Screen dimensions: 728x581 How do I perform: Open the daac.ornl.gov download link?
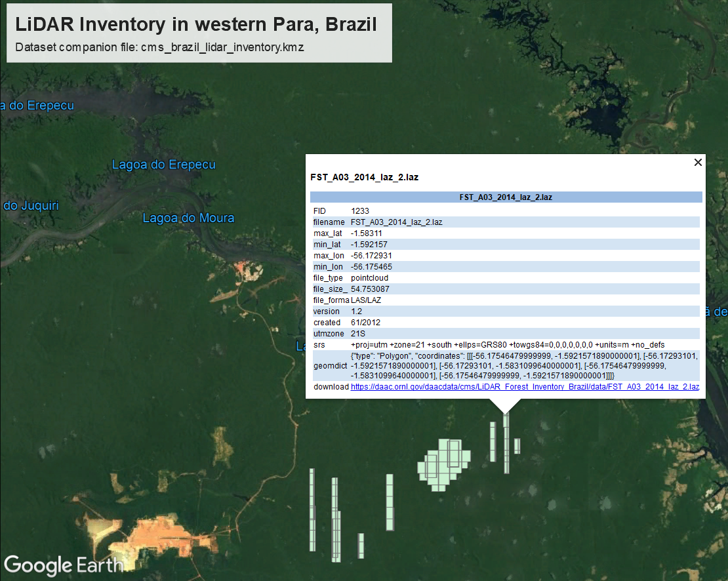coord(524,387)
